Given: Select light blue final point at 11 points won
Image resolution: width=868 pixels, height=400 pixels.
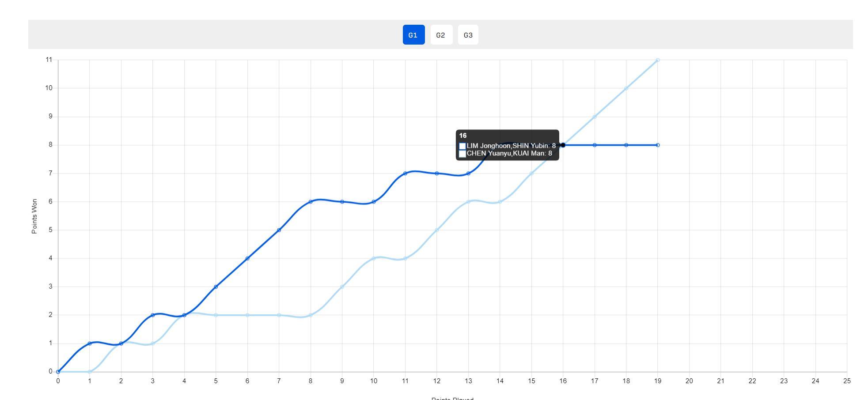Looking at the screenshot, I should point(658,60).
